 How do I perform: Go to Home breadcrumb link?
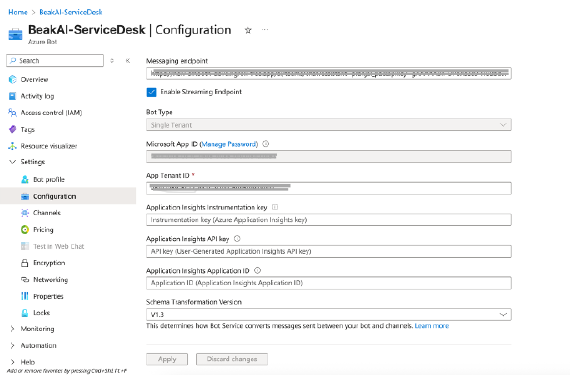18,12
